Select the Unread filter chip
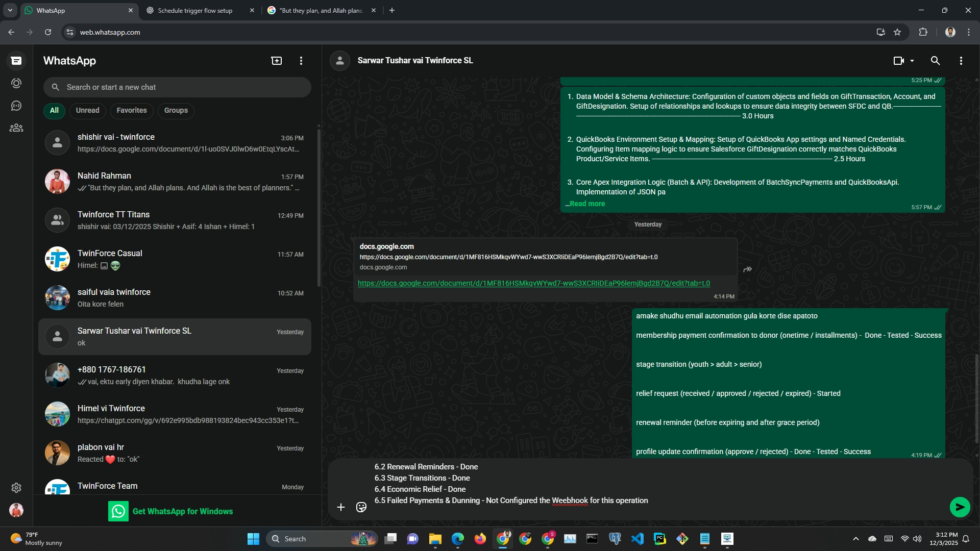This screenshot has width=980, height=551. (88, 110)
